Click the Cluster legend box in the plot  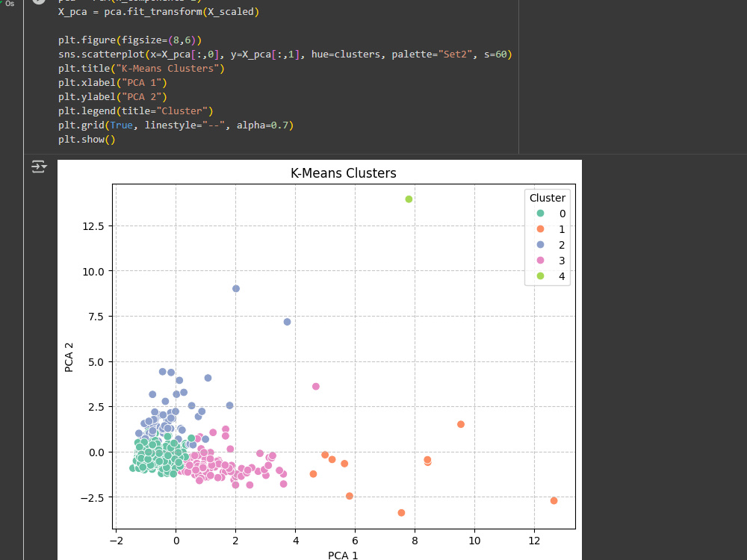[x=548, y=235]
